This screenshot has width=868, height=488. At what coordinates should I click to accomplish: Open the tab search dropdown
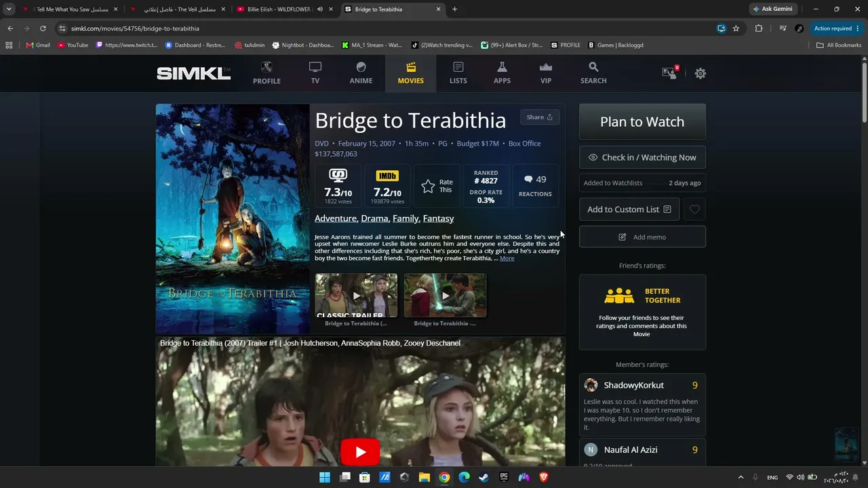[9, 9]
